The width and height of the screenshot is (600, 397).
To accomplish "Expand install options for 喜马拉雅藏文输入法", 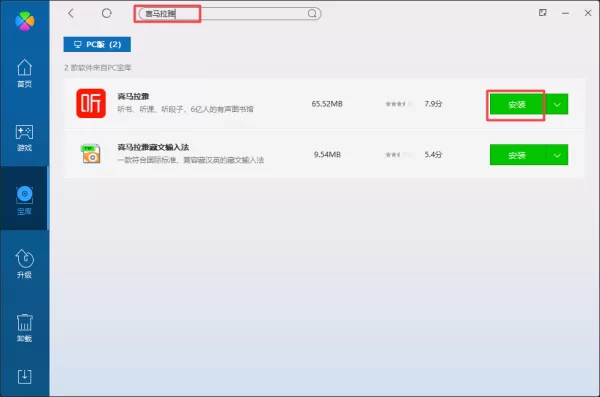I will [557, 155].
